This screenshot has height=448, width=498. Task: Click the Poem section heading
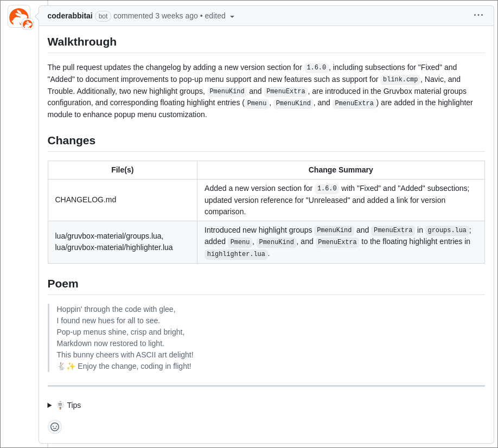[x=63, y=284]
